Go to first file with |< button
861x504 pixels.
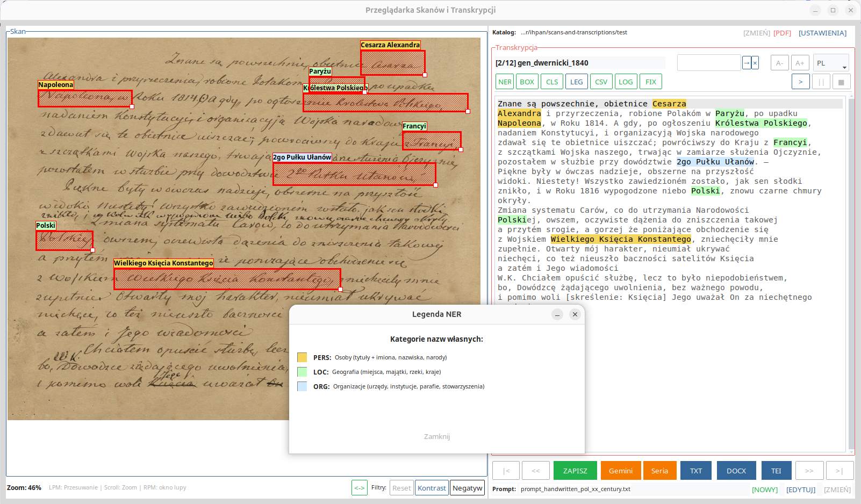point(506,471)
